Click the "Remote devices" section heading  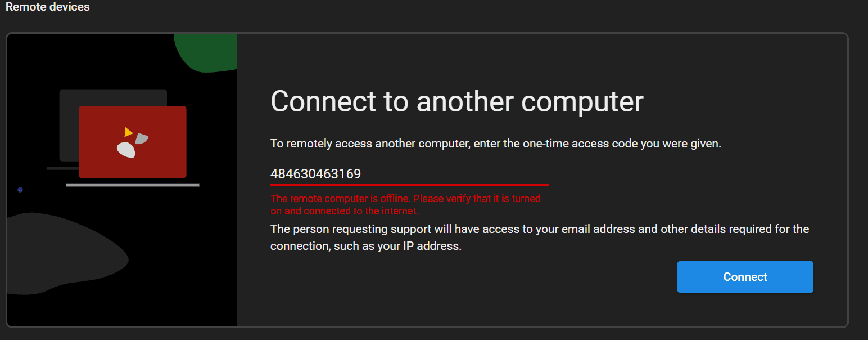[48, 7]
